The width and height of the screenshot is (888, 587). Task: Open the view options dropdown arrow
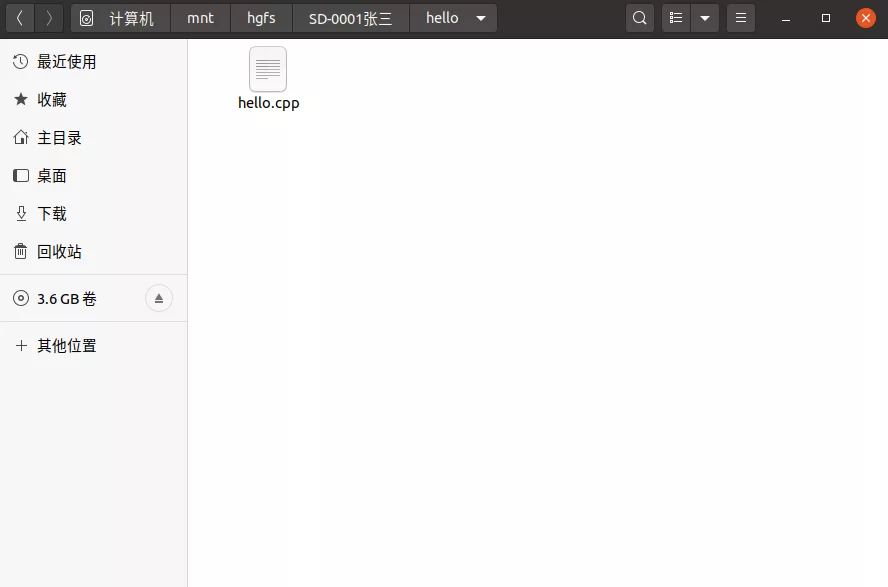705,18
